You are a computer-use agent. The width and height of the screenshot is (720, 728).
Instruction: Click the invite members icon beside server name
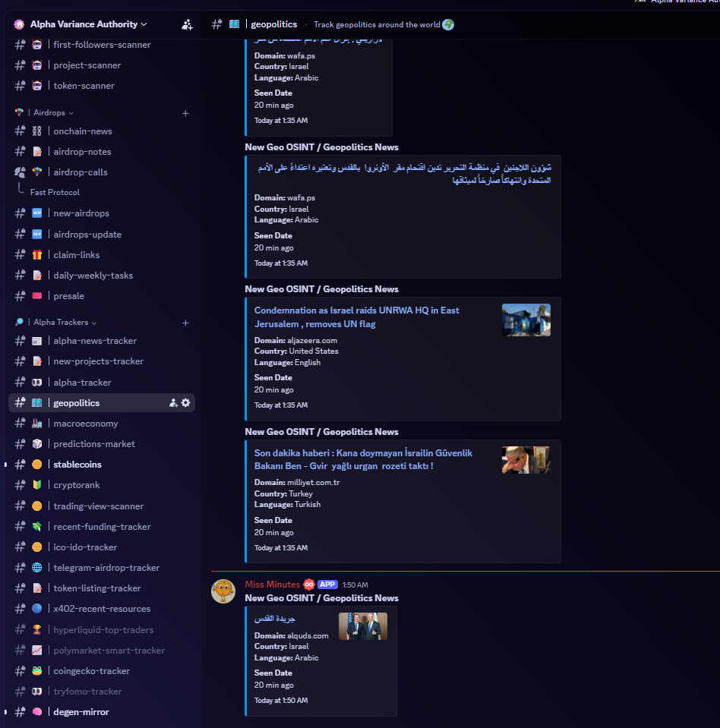click(187, 24)
